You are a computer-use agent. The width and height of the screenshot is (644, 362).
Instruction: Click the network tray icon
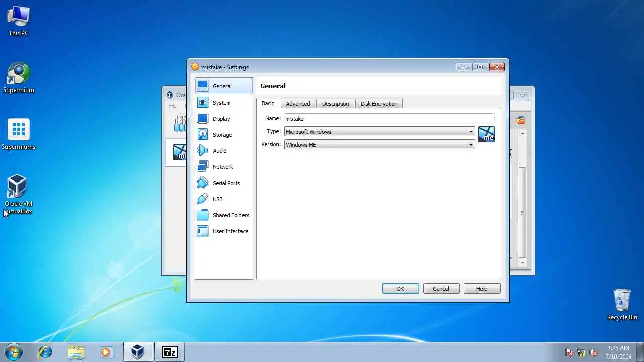[581, 352]
